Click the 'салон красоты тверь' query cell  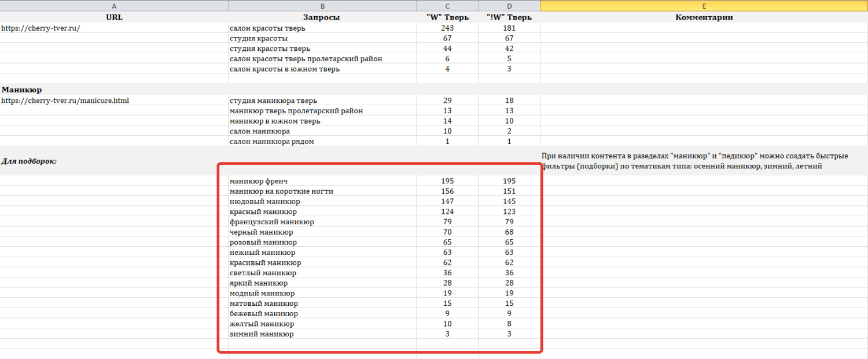click(267, 28)
